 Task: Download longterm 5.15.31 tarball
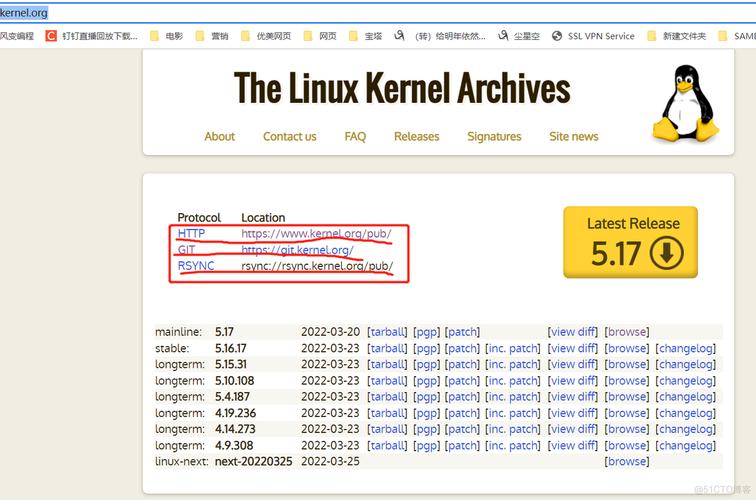(x=387, y=364)
